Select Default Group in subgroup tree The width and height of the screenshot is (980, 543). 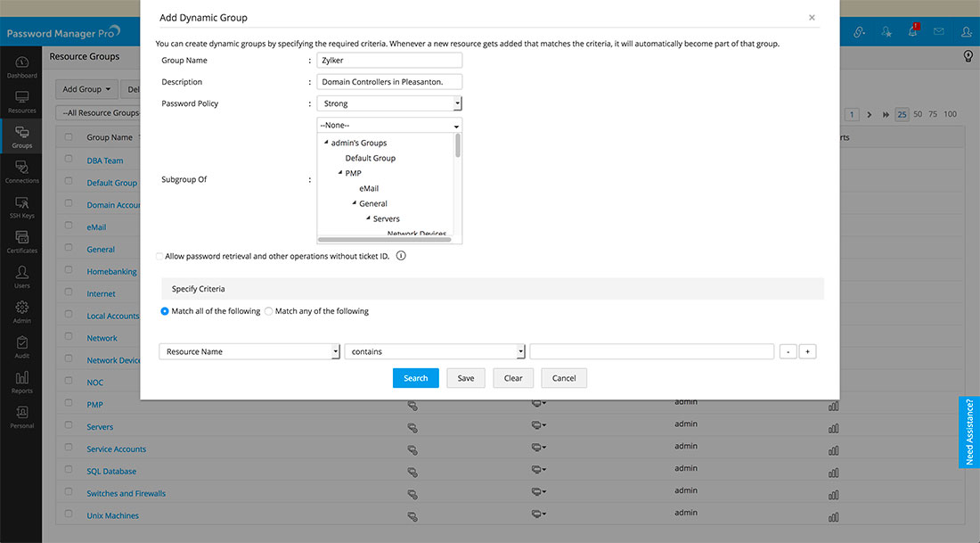370,158
